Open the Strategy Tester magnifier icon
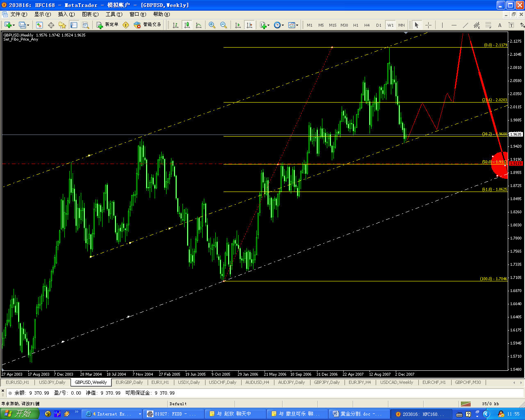The height and width of the screenshot is (420, 525). pos(85,25)
